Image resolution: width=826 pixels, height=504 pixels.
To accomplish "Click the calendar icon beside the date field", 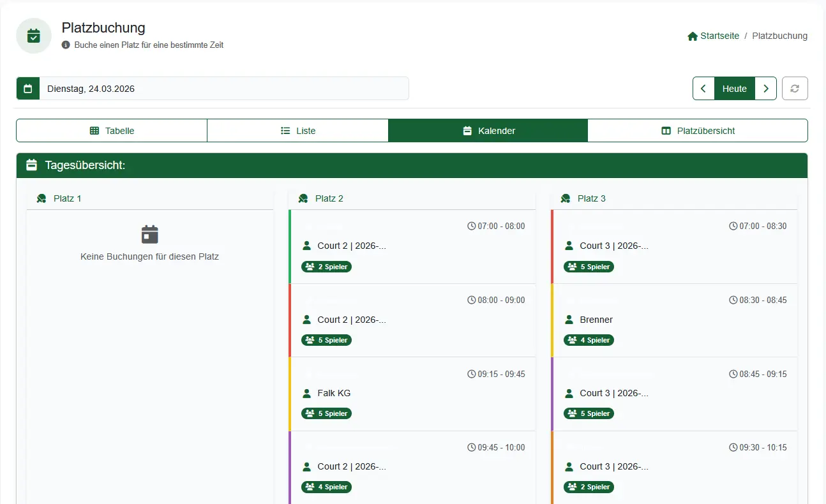I will (x=28, y=89).
